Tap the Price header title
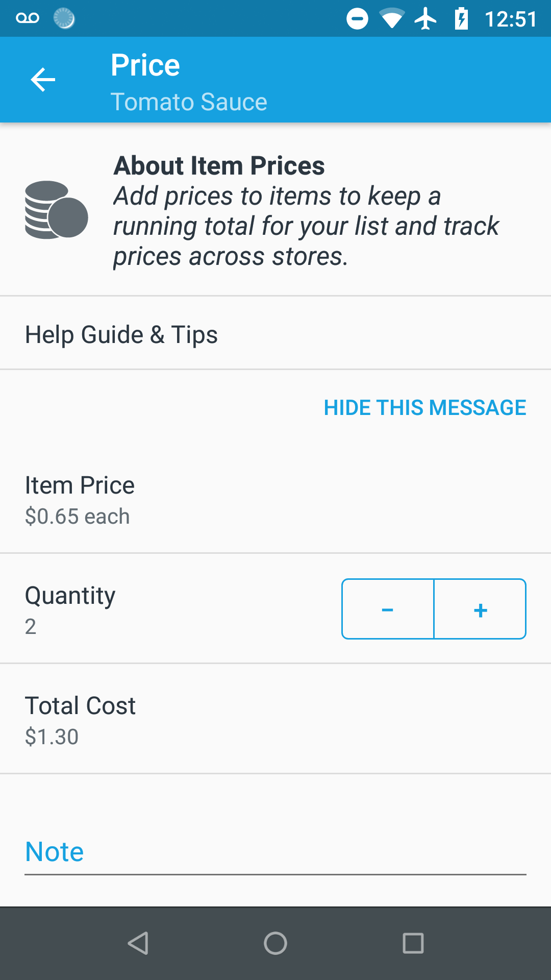This screenshot has height=980, width=551. tap(145, 65)
